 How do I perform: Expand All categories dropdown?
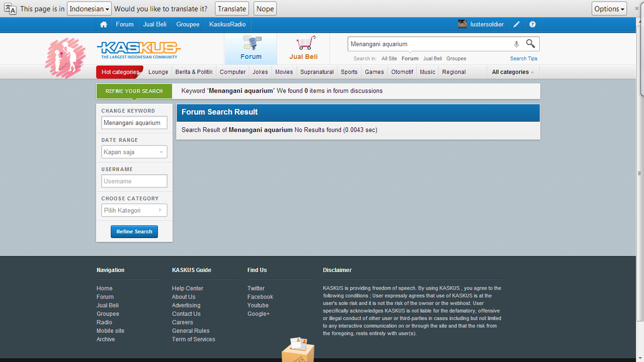pyautogui.click(x=513, y=72)
